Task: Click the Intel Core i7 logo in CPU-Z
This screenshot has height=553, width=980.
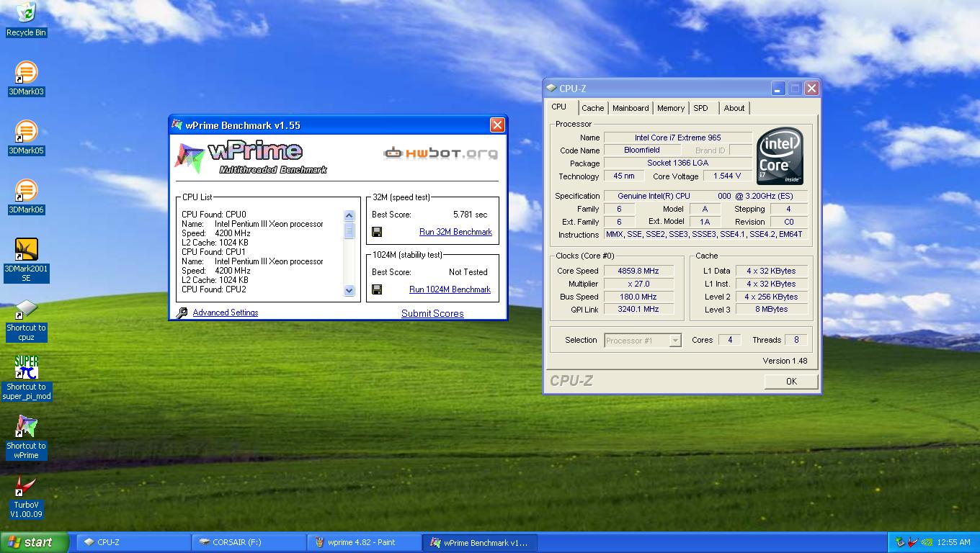Action: tap(780, 156)
